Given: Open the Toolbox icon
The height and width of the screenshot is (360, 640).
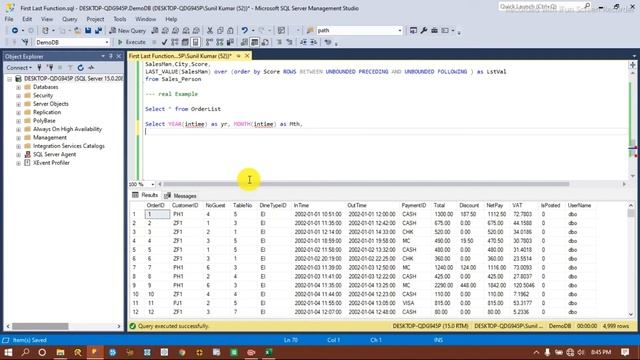Looking at the screenshot, I should click(x=434, y=31).
